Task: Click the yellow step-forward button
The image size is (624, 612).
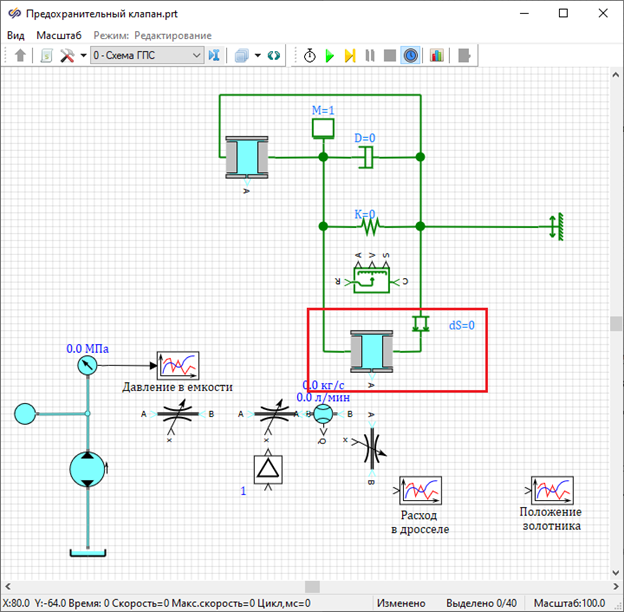Action: 349,56
